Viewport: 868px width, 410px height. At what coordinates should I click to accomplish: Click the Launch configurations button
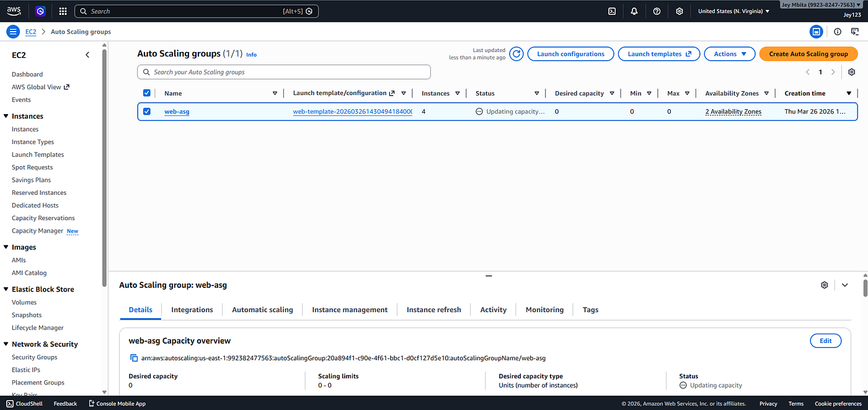click(570, 54)
